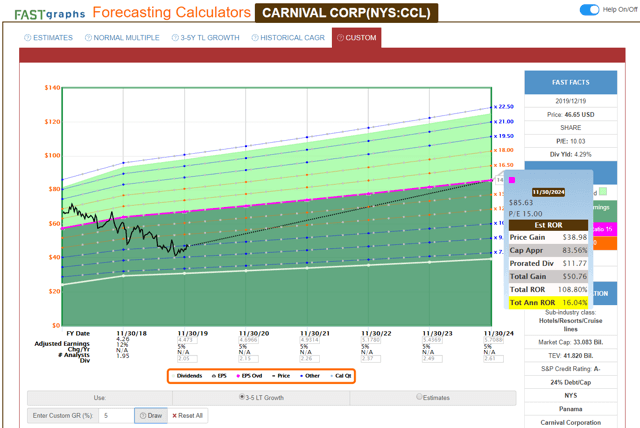Viewport: 640px width, 428px height.
Task: Click the question mark icon on the Draw button
Action: [143, 415]
